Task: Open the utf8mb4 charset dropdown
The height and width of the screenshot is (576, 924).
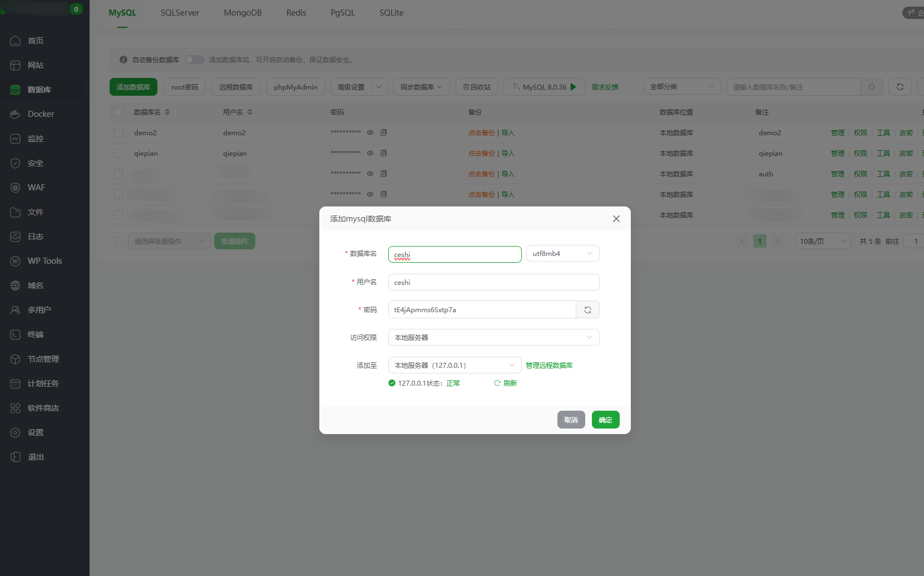Action: (x=562, y=254)
